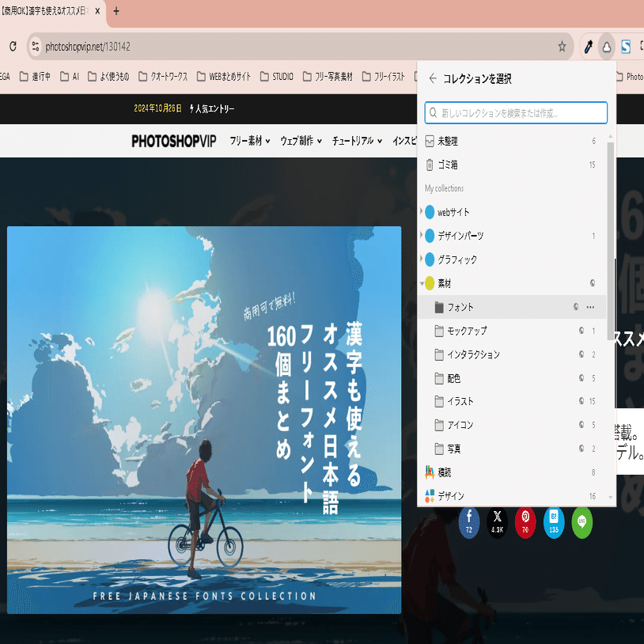Click the 人気エントリー link

click(212, 108)
